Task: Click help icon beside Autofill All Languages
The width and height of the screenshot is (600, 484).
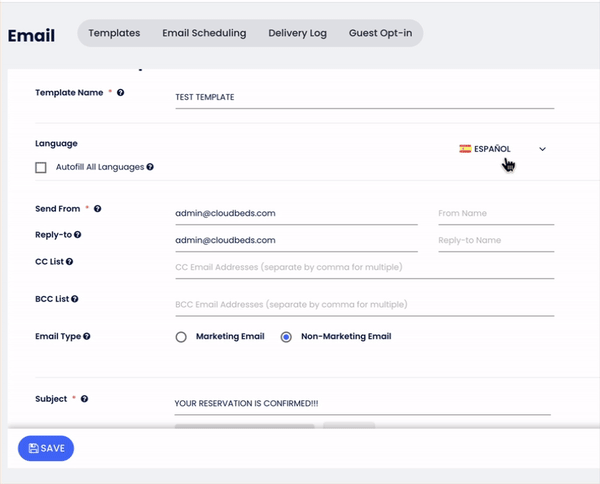Action: click(150, 167)
